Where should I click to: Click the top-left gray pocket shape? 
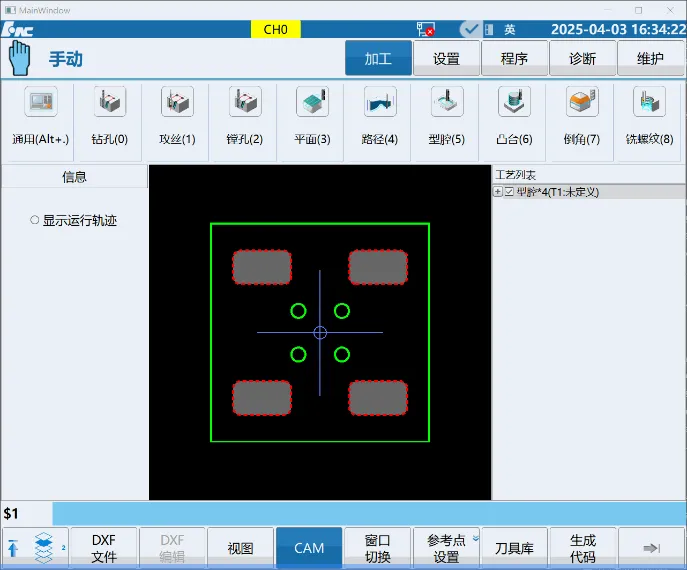tap(262, 267)
